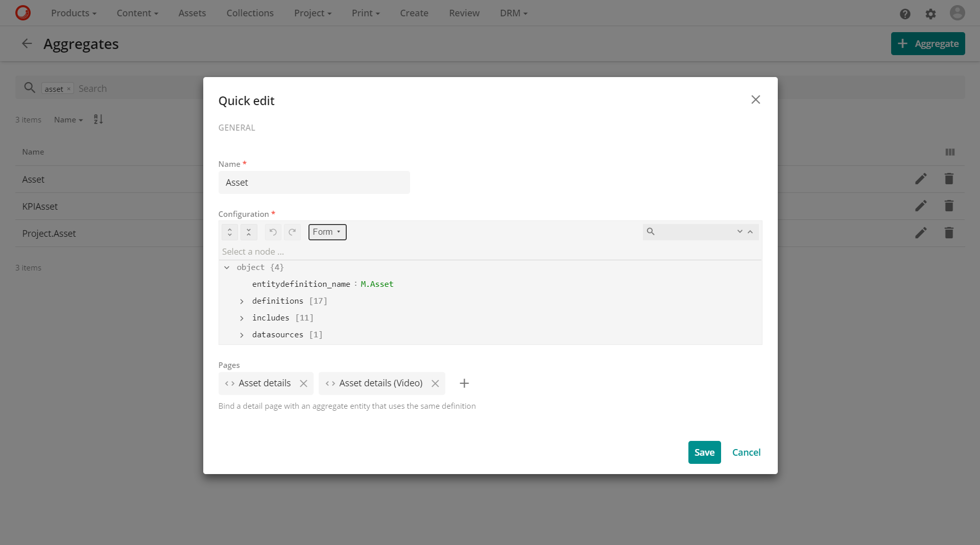Click the KPIAsset row name
The image size is (980, 545).
pyautogui.click(x=40, y=207)
